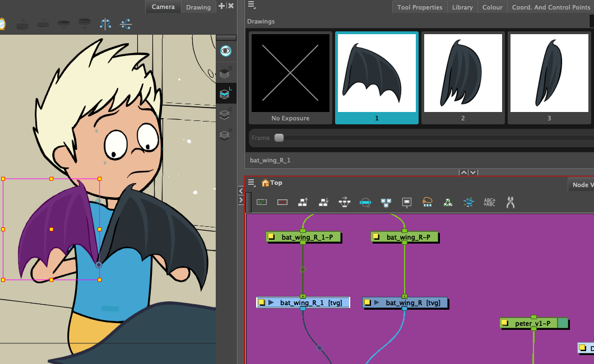
Task: Collapse the Drawings panel with the up chevron
Action: coord(463,172)
